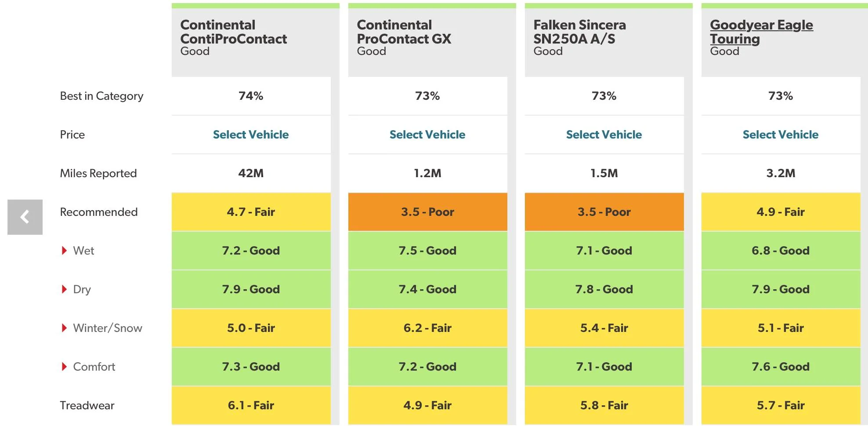Click the Wet row label
Screen dimensions: 868x426
(x=83, y=251)
